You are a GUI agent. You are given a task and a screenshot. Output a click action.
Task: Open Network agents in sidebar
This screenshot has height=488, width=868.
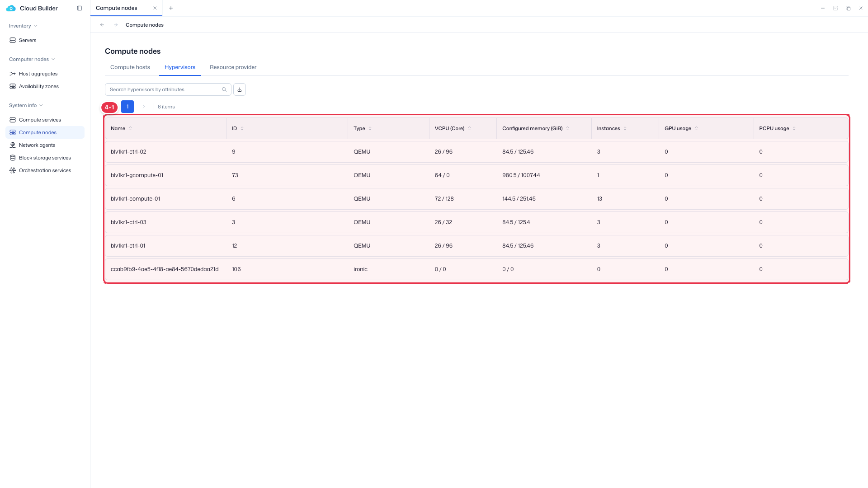pyautogui.click(x=37, y=145)
